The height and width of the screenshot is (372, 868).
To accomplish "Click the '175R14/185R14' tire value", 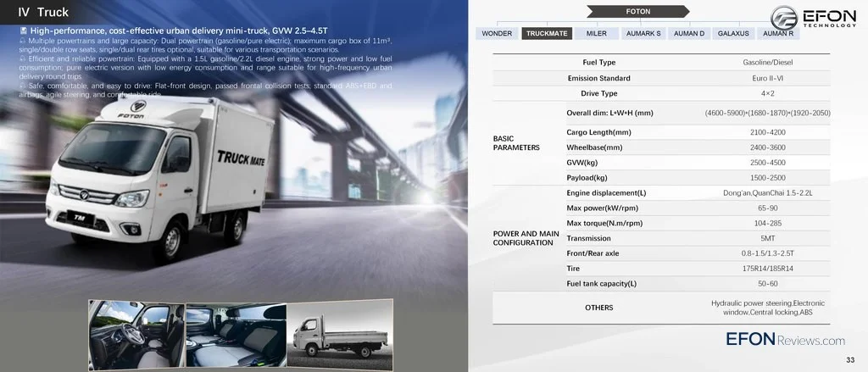I will [767, 269].
